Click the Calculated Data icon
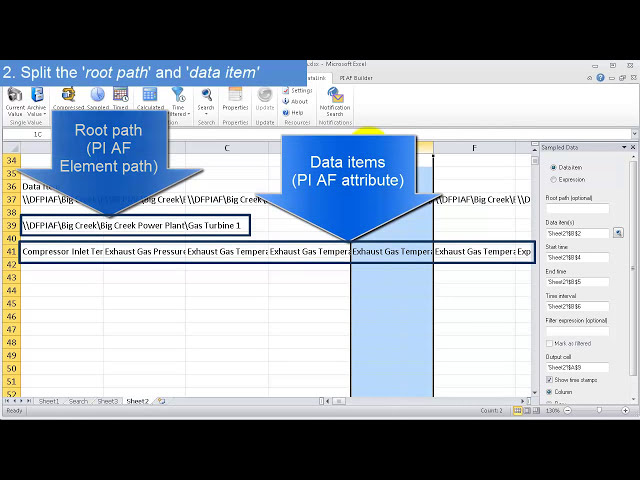Screen dimensions: 640x480 (150, 97)
